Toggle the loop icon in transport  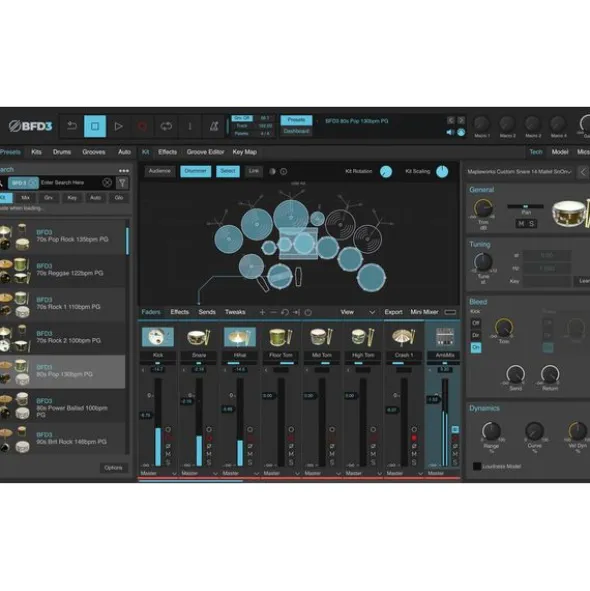[166, 126]
